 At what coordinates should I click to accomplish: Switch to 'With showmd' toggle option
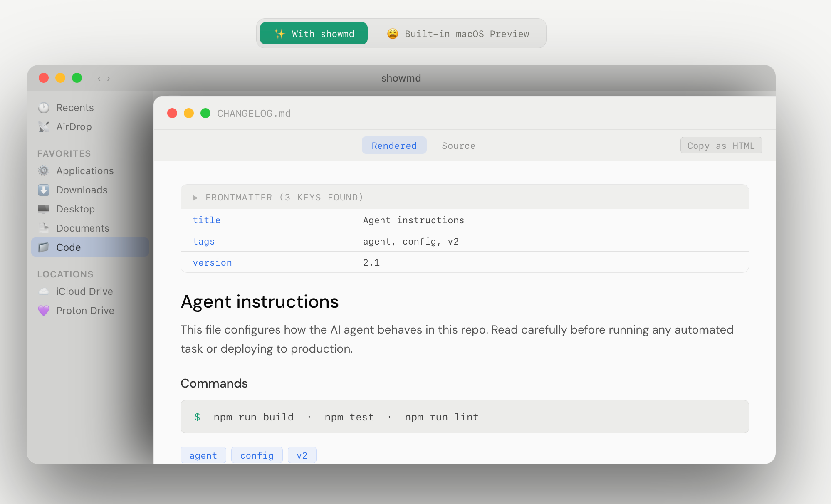pos(314,34)
